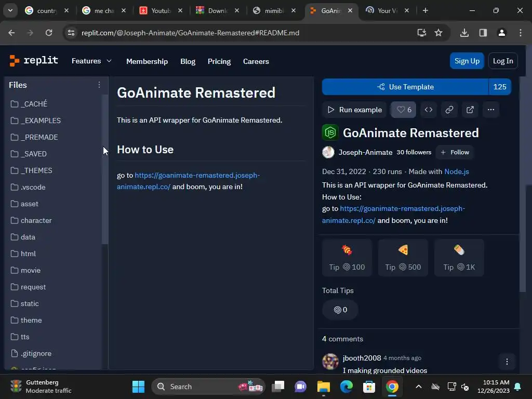Open Files panel three-dot menu
Image resolution: width=532 pixels, height=399 pixels.
click(99, 85)
